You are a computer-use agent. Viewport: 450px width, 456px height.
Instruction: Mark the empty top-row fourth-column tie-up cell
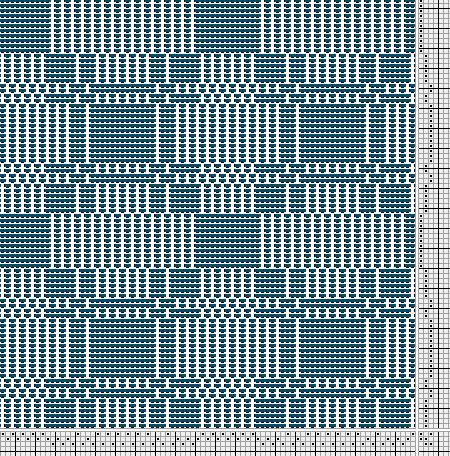(436, 434)
